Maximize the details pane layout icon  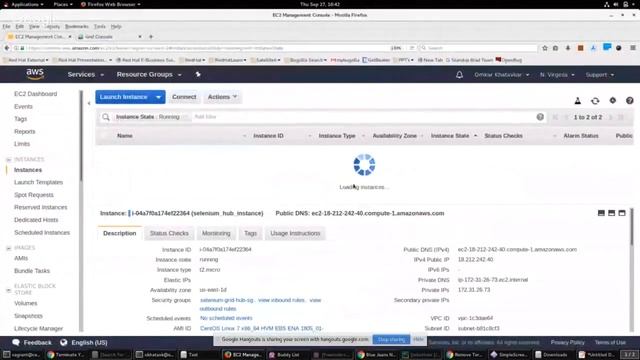tap(622, 213)
